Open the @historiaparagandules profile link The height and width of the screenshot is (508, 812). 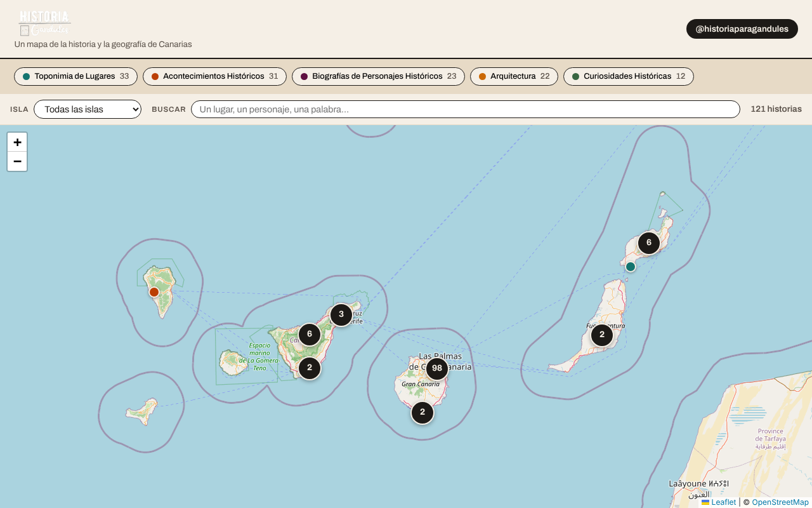[x=742, y=29]
